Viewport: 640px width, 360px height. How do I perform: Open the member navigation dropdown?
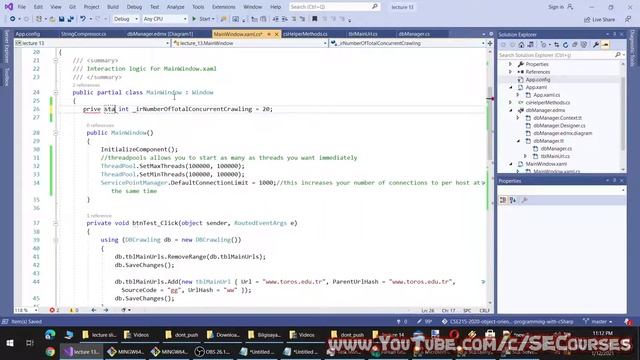click(407, 43)
